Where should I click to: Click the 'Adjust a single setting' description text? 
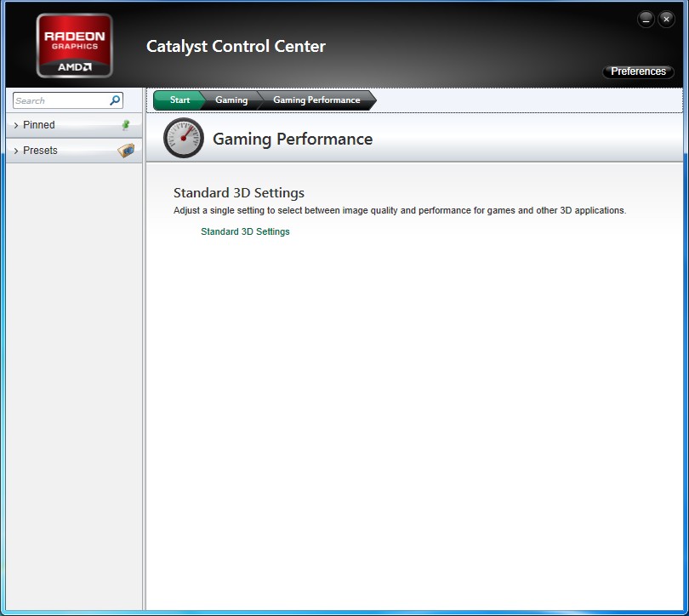point(400,210)
